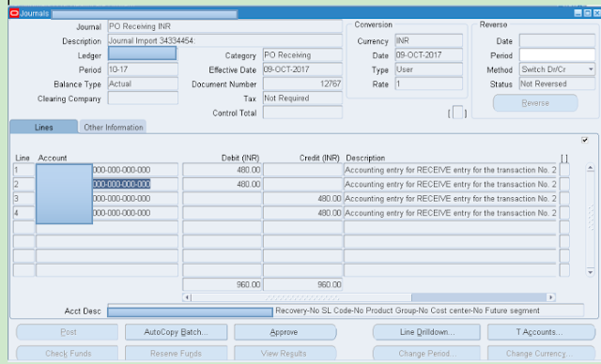The image size is (601, 364).
Task: Click the Change Period button
Action: (426, 354)
